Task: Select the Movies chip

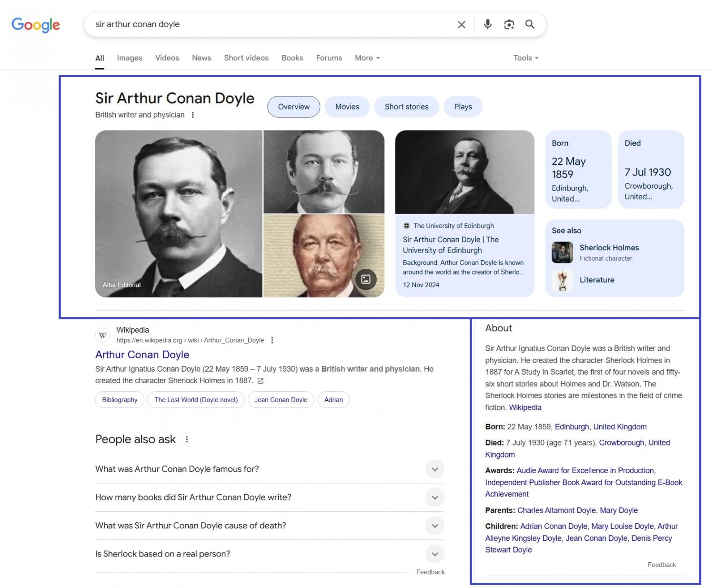Action: pos(347,107)
